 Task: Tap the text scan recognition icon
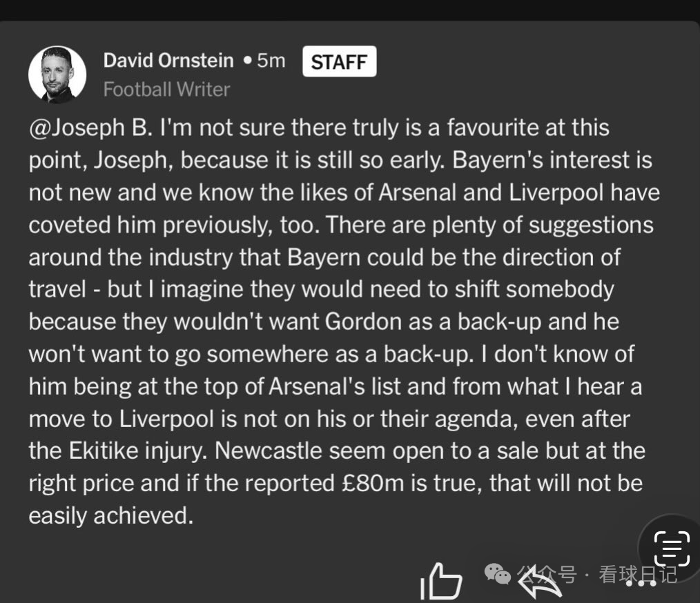click(671, 549)
